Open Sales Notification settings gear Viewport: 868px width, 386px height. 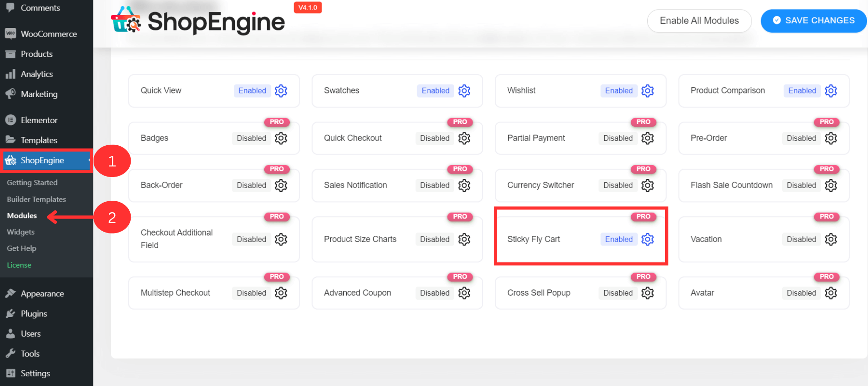pos(464,185)
